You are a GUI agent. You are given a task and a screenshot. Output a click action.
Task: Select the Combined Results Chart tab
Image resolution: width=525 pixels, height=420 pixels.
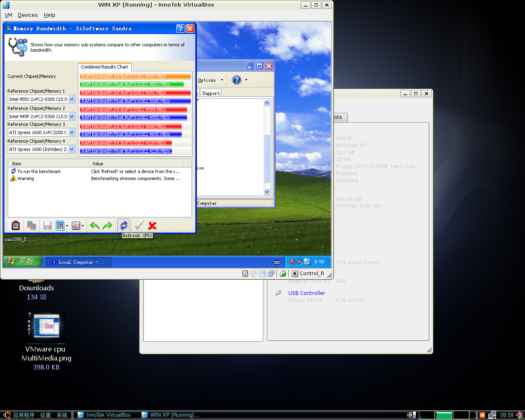[105, 67]
